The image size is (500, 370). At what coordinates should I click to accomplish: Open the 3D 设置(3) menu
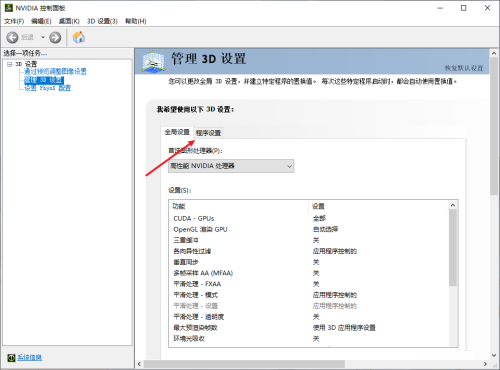[x=102, y=21]
